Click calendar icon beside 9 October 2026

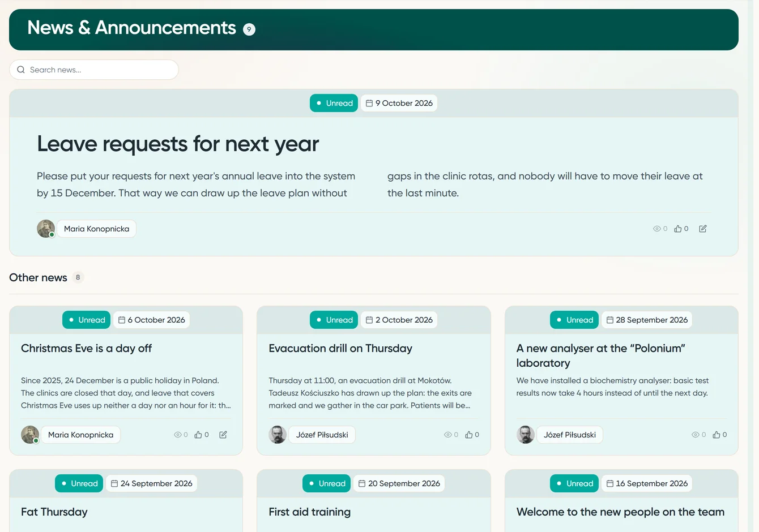[369, 103]
